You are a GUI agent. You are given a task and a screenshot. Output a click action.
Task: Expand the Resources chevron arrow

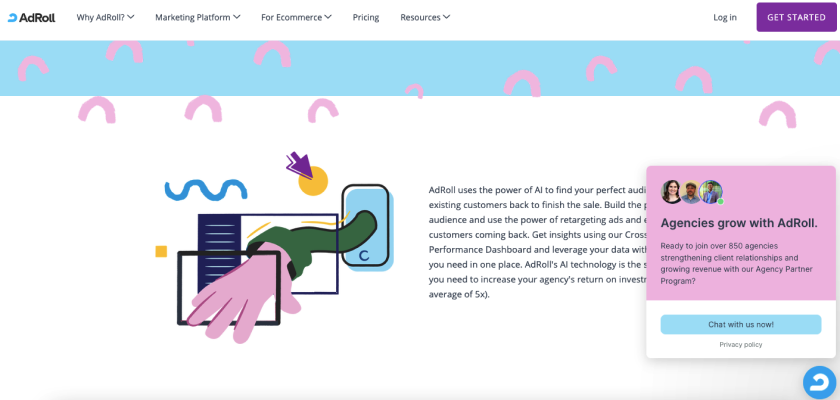[446, 17]
